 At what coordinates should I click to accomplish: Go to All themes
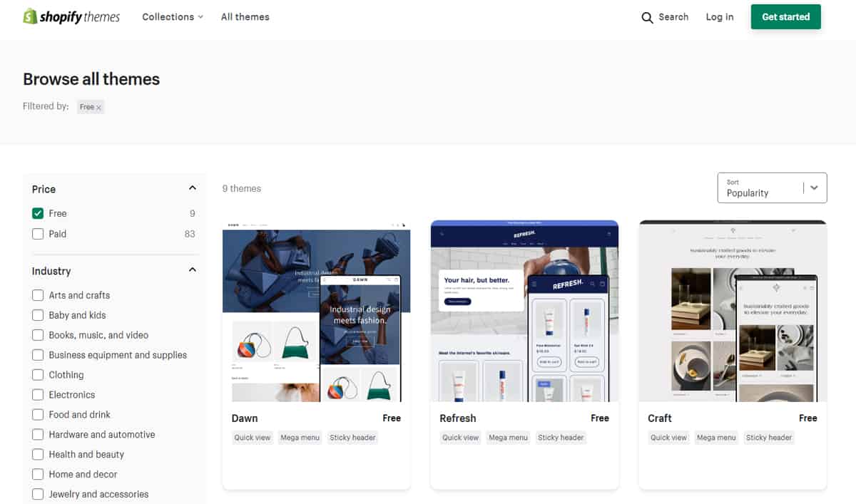tap(245, 17)
